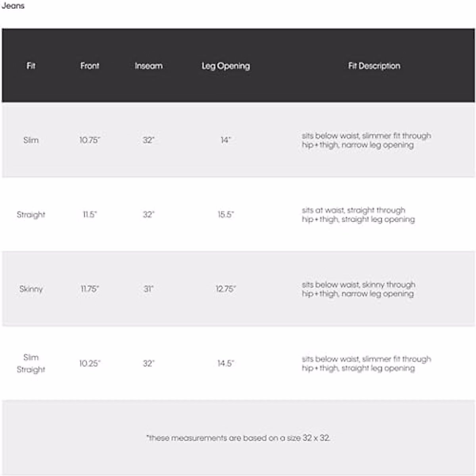Select the Slim Straight fit row label
This screenshot has width=476, height=476.
coord(31,363)
